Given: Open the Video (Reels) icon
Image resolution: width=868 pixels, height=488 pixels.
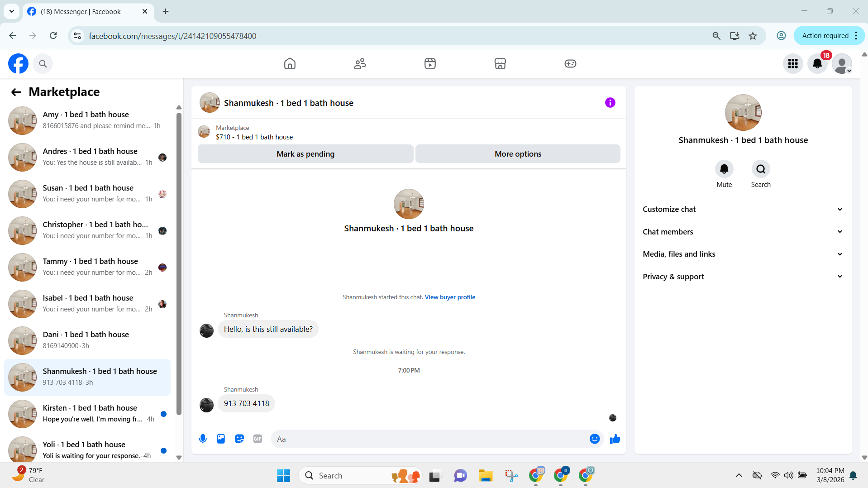Looking at the screenshot, I should (x=430, y=64).
